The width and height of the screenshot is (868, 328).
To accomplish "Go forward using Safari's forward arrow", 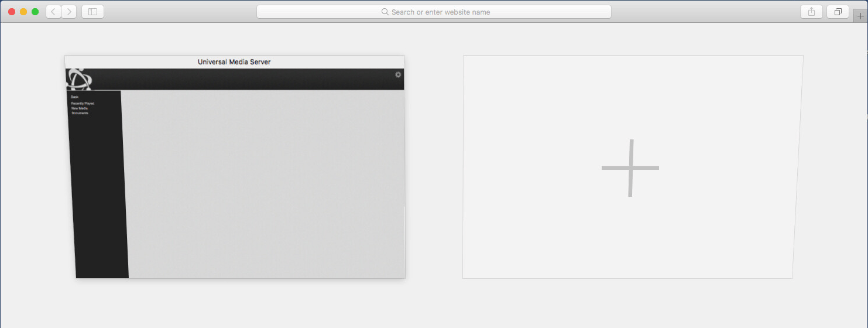I will tap(69, 12).
